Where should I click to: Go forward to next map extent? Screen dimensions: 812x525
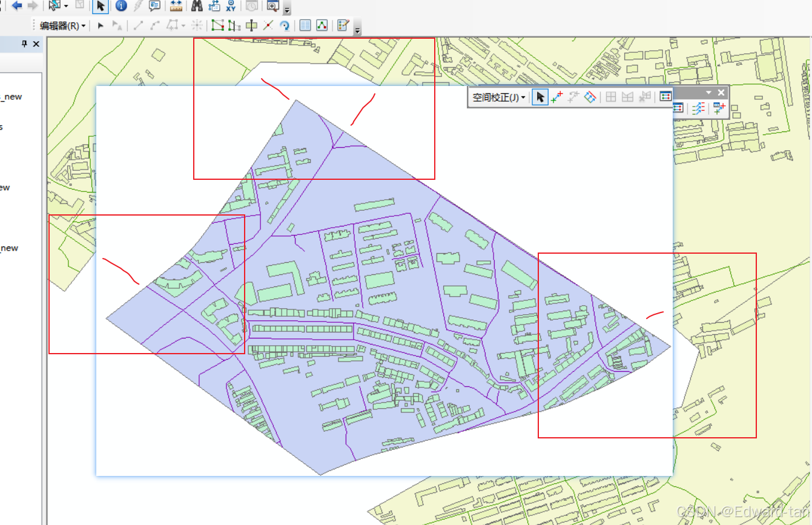pyautogui.click(x=33, y=5)
